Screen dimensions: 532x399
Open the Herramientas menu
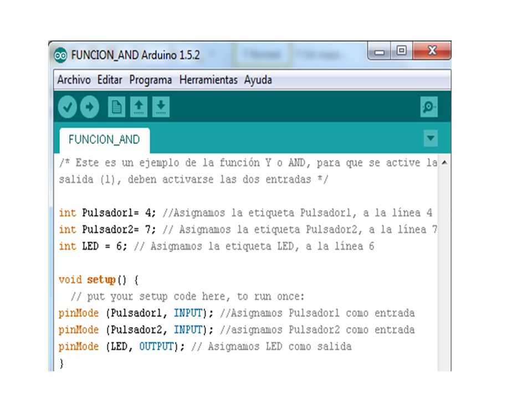pos(208,80)
